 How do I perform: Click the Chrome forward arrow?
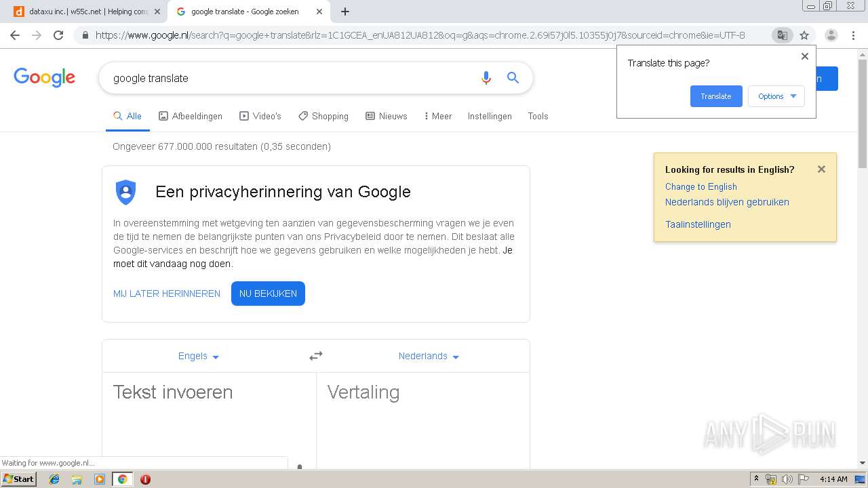[37, 35]
